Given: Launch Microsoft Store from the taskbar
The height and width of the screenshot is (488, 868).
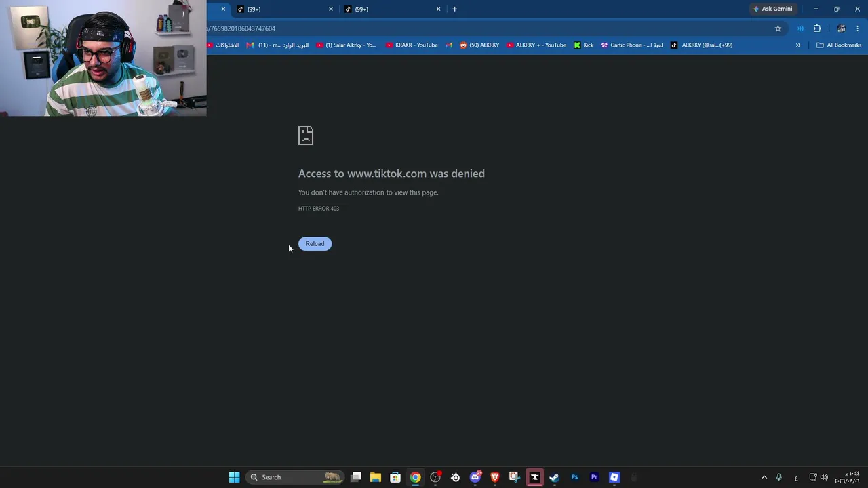Looking at the screenshot, I should [x=395, y=477].
